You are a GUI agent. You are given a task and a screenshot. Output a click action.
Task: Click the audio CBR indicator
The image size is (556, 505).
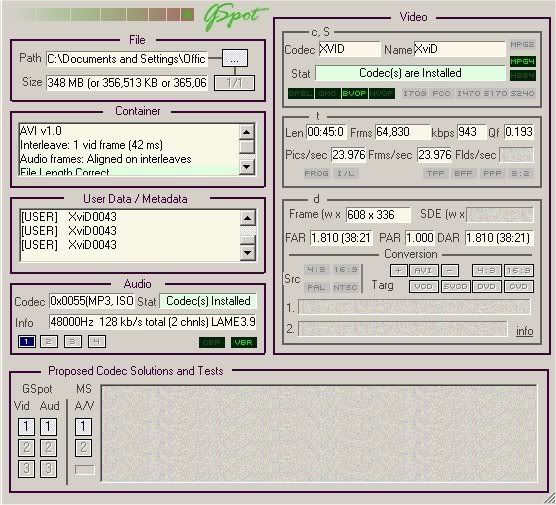tap(212, 343)
